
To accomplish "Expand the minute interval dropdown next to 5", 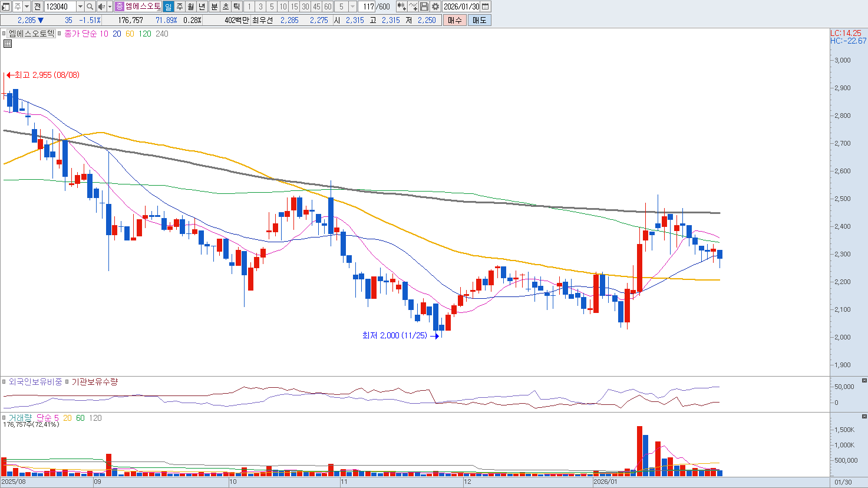I will 352,6.
